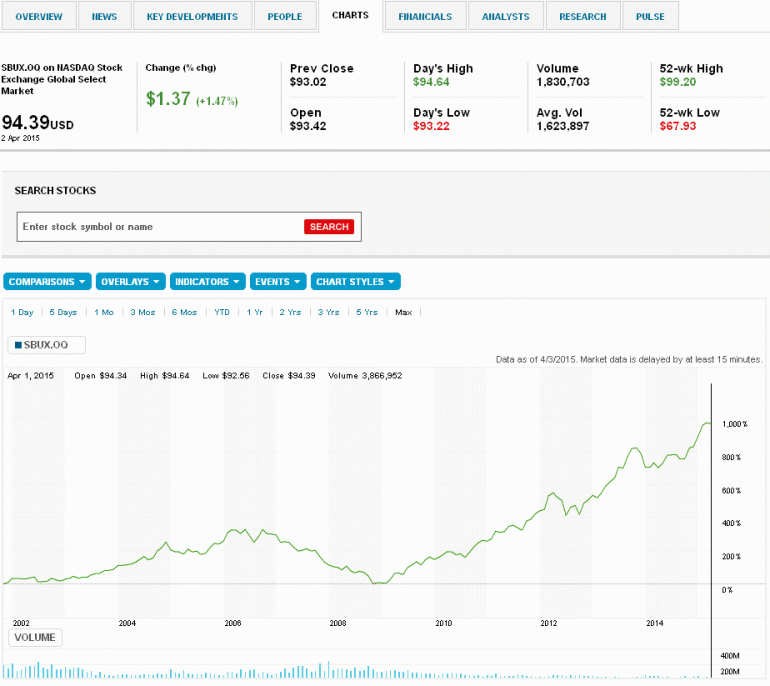Expand the Comparisons dropdown
This screenshot has width=770, height=686.
[48, 282]
